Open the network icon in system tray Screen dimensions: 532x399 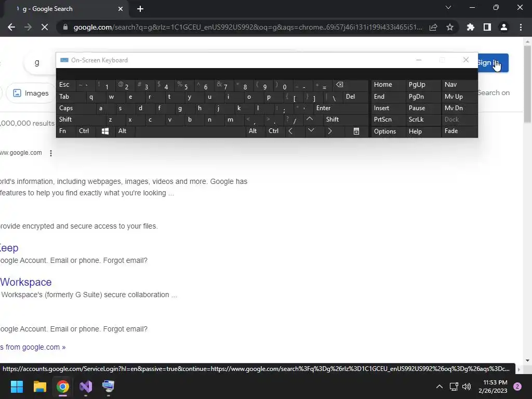[454, 387]
